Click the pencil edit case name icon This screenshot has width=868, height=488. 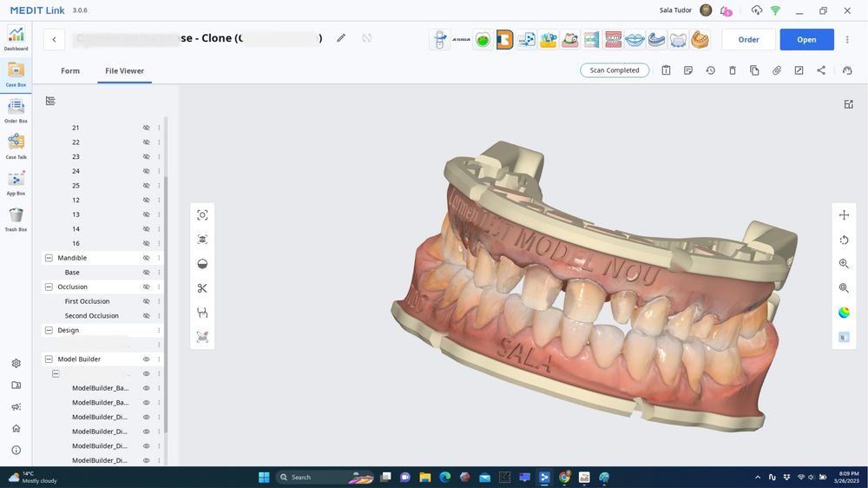[x=341, y=38]
